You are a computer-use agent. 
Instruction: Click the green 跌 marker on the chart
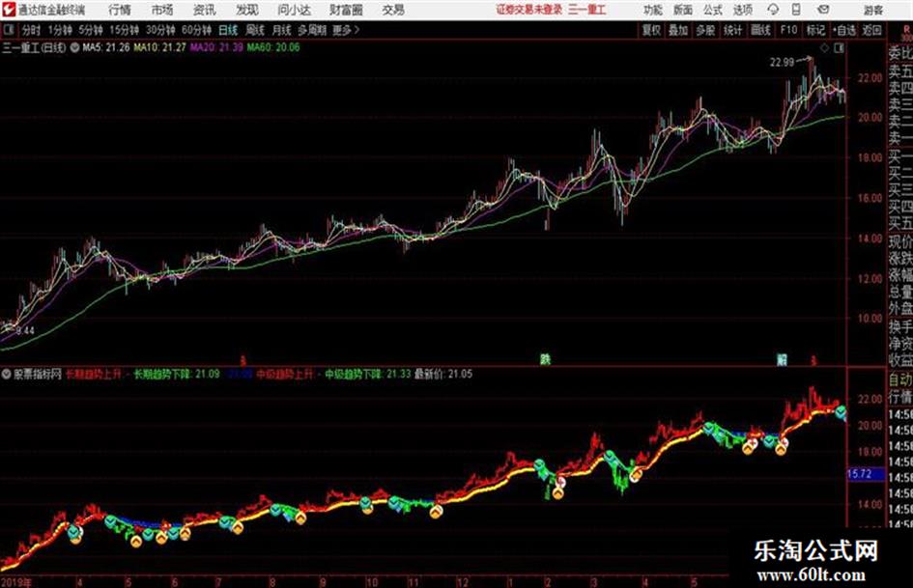tap(545, 360)
